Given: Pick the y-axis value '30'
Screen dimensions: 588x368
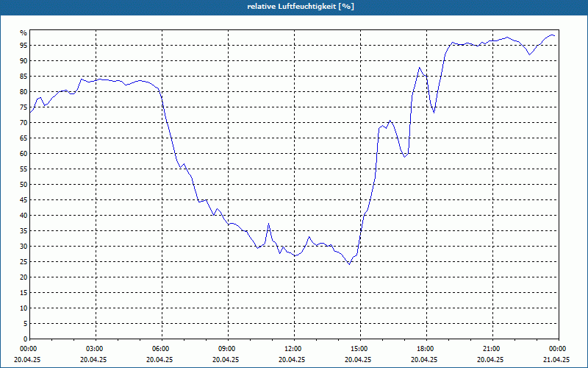Looking at the screenshot, I should pyautogui.click(x=24, y=247).
